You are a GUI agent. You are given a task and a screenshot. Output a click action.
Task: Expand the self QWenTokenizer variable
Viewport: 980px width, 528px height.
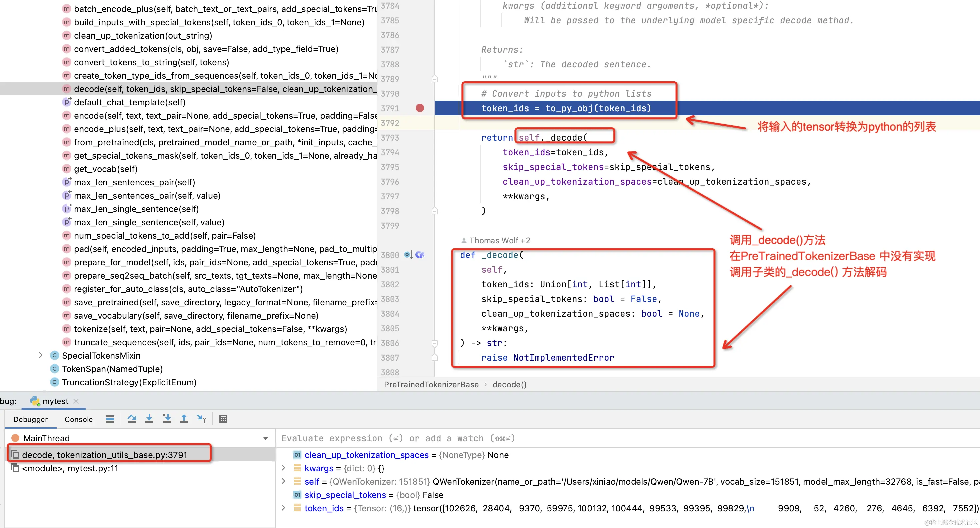click(283, 482)
